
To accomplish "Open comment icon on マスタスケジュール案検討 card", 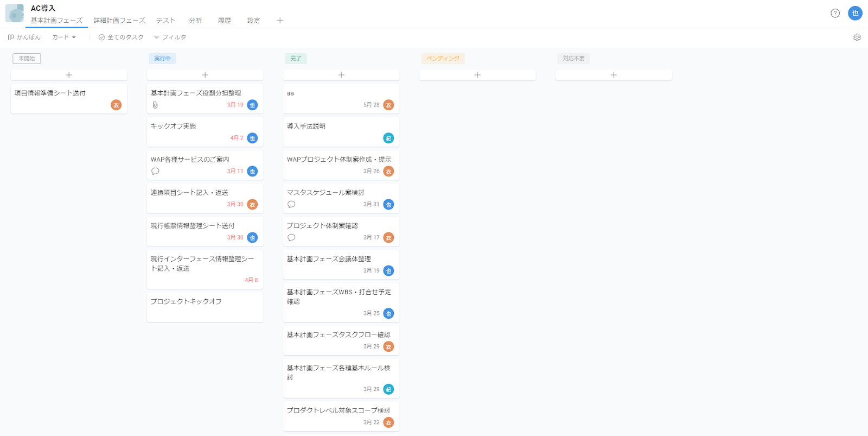I will tap(291, 204).
